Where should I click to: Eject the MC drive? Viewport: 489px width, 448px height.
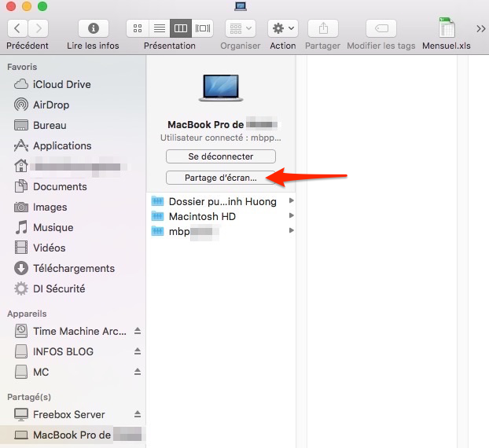pyautogui.click(x=138, y=372)
